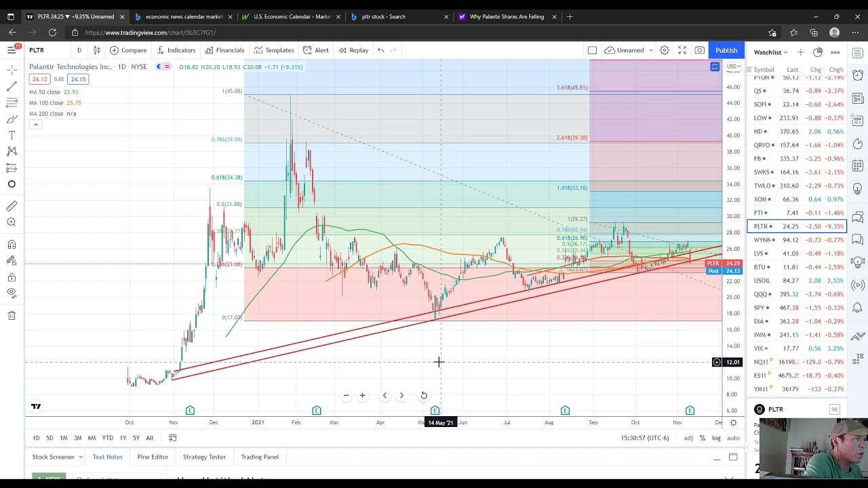Select TWLO row in the watchlist
Viewport: 868px width, 488px height.
(x=797, y=186)
